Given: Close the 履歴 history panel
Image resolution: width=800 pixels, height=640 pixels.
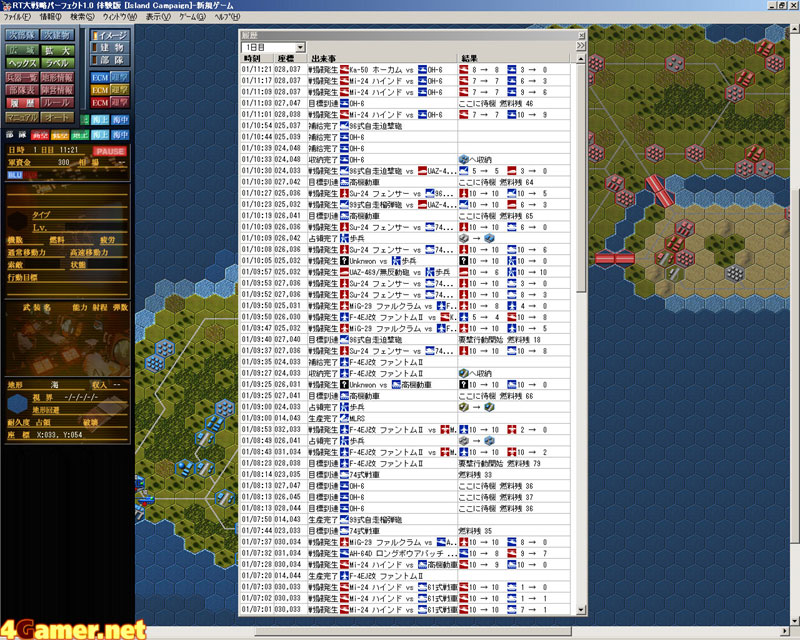Looking at the screenshot, I should (x=581, y=35).
